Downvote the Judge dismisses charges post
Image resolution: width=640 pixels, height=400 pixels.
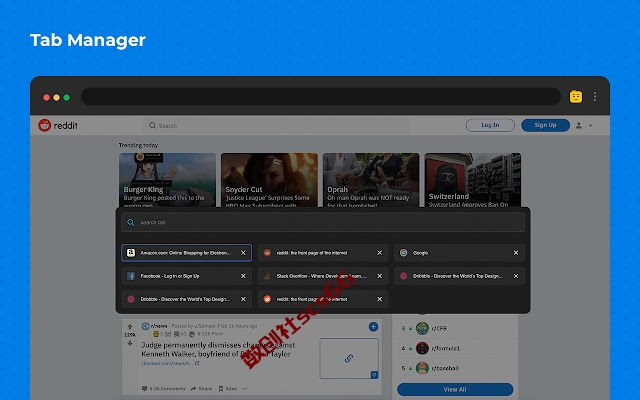click(130, 343)
